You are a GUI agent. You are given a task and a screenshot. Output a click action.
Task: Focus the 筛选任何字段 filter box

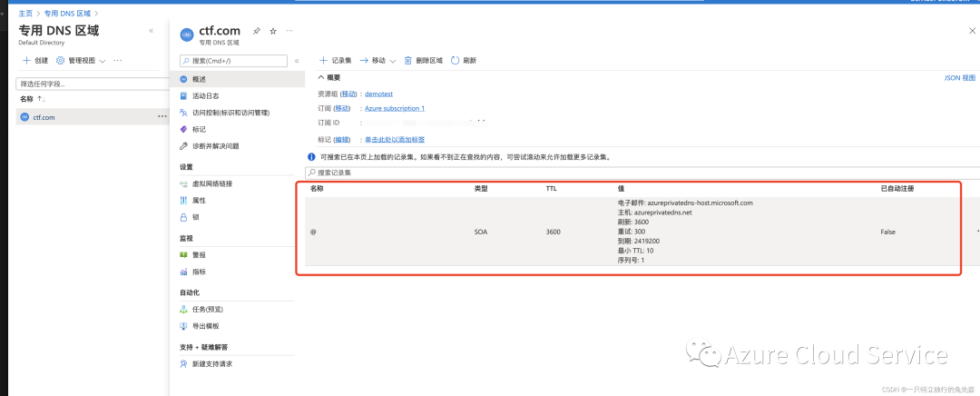[92, 84]
